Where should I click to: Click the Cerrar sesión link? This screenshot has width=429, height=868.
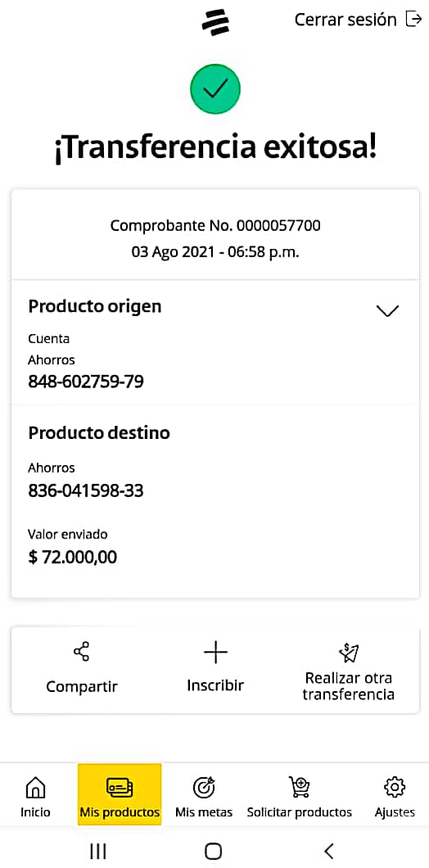pos(345,20)
